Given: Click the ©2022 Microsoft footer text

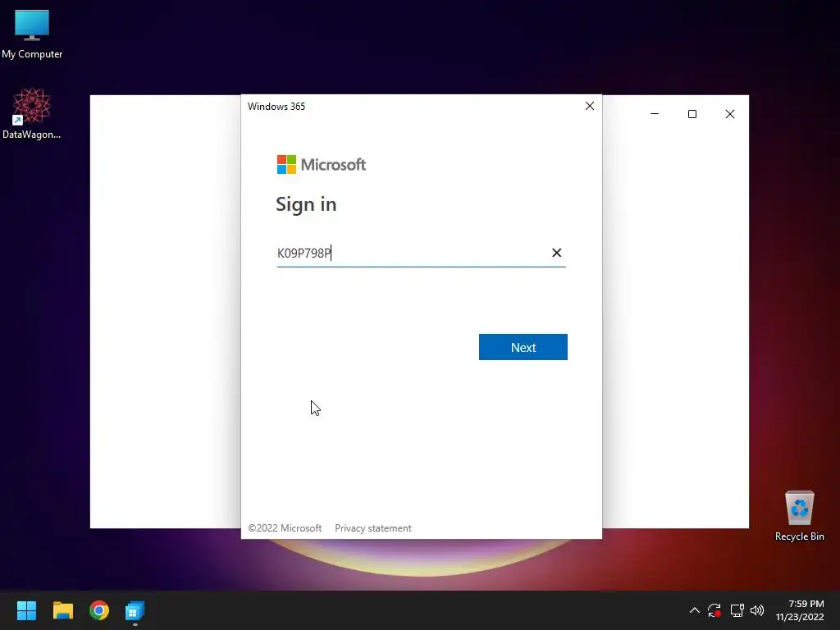Looking at the screenshot, I should point(285,528).
